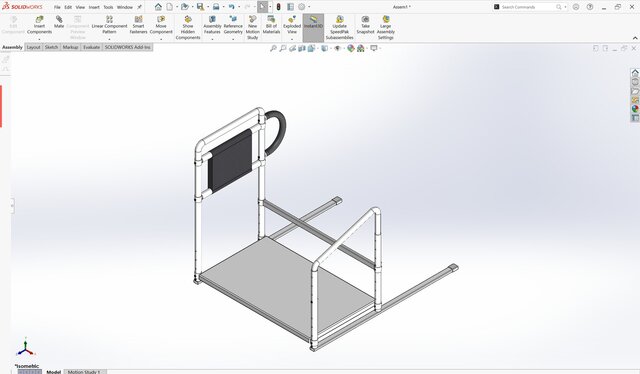The width and height of the screenshot is (640, 374).
Task: Click the Options gear icon
Action: pyautogui.click(x=302, y=7)
